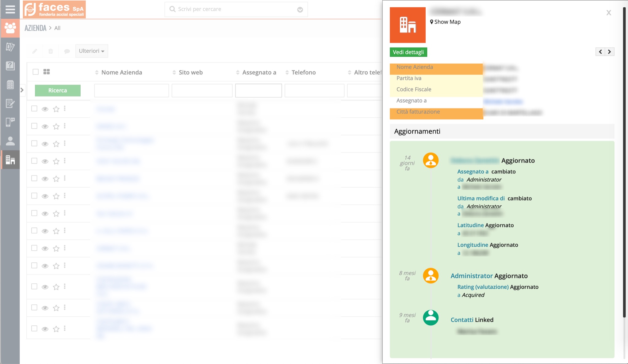This screenshot has width=628, height=364.
Task: Click the previous arrow chevron in detail panel
Action: pyautogui.click(x=600, y=51)
